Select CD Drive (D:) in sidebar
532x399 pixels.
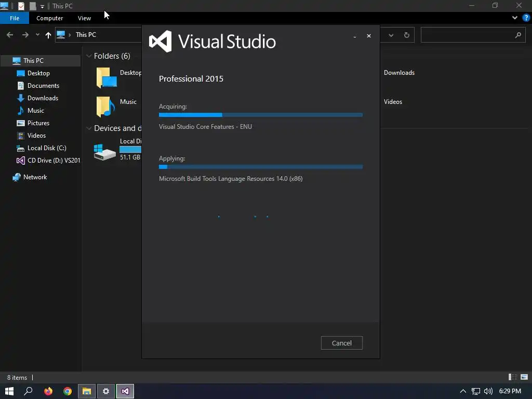[x=54, y=161]
